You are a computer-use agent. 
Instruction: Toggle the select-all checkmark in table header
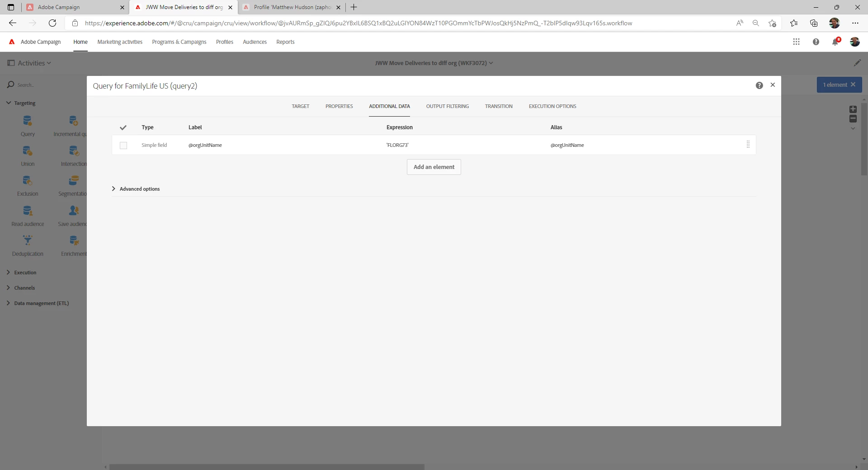click(x=123, y=127)
